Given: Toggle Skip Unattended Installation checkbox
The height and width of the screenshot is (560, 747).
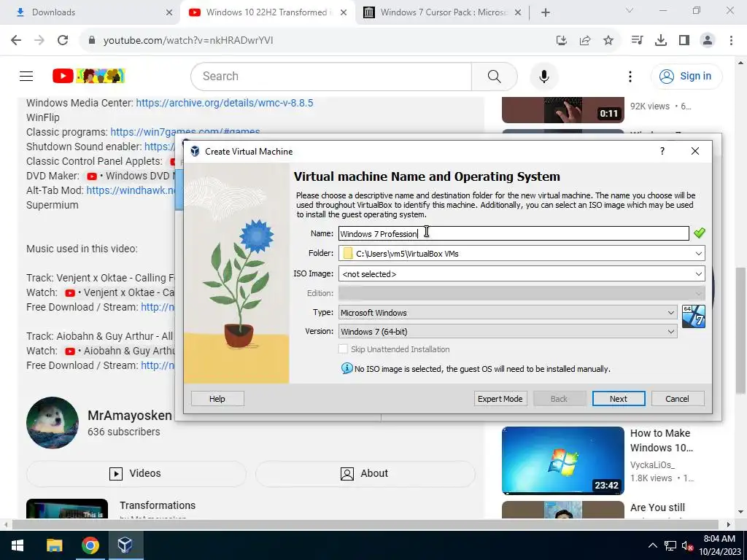Looking at the screenshot, I should tap(343, 349).
